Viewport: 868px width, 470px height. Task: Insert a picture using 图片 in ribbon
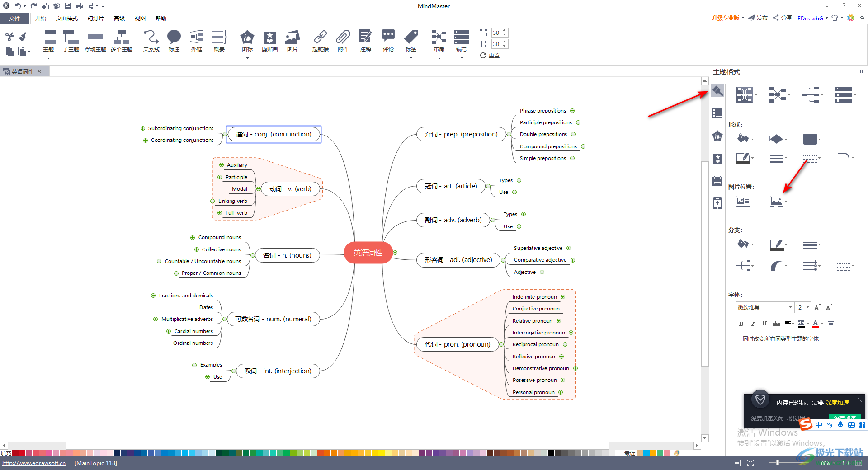(292, 41)
